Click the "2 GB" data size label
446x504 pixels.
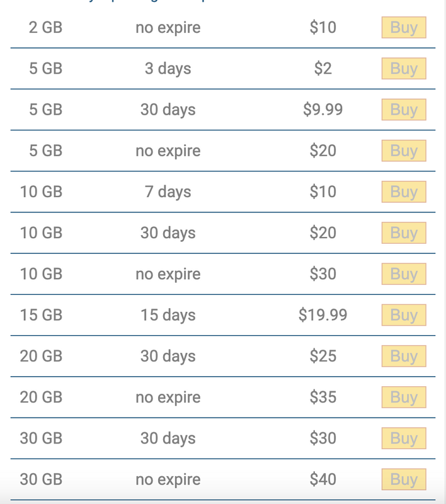(x=45, y=28)
